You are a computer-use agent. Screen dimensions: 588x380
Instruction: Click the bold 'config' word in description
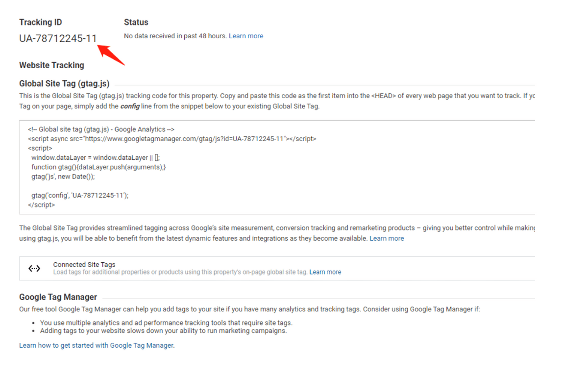click(x=130, y=106)
